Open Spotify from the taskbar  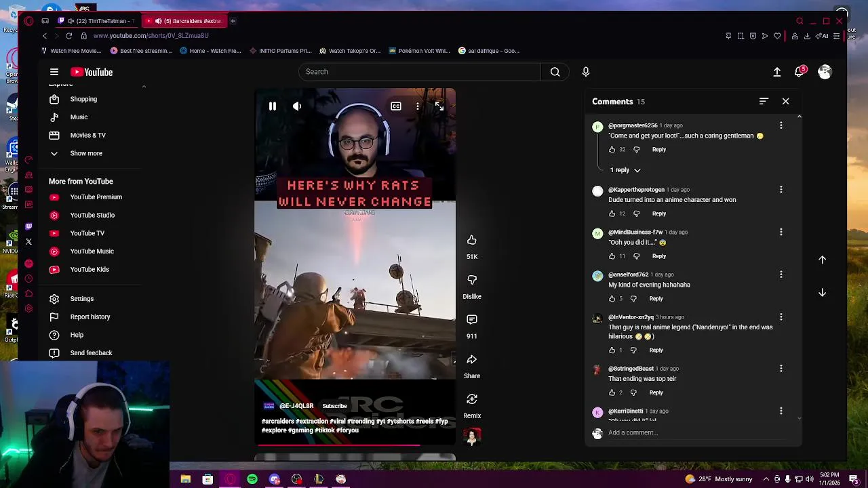pos(252,479)
